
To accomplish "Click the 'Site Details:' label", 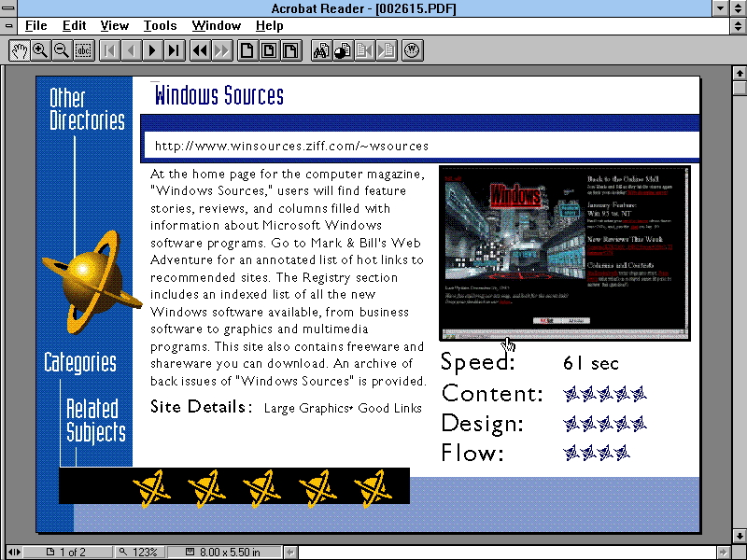I will pos(202,407).
